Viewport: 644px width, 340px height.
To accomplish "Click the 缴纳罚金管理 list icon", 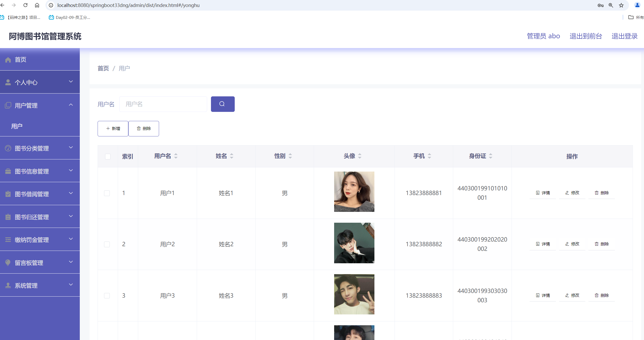I will coord(8,240).
